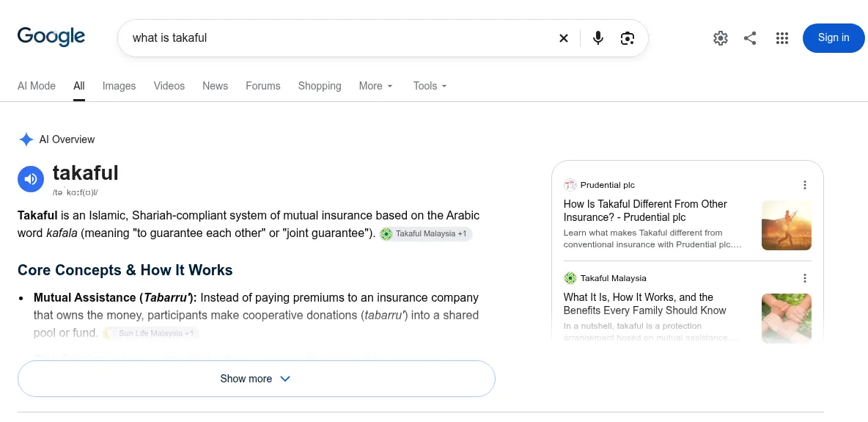
Task: Open quick settings gear icon
Action: [x=720, y=38]
